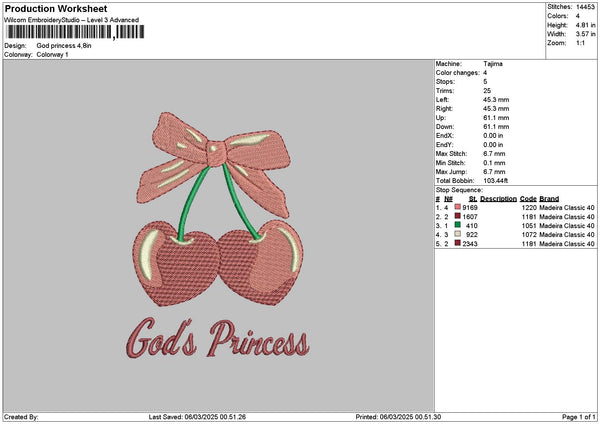Click the Down value "61.1 mm"
The height and width of the screenshot is (424, 600).
[496, 127]
